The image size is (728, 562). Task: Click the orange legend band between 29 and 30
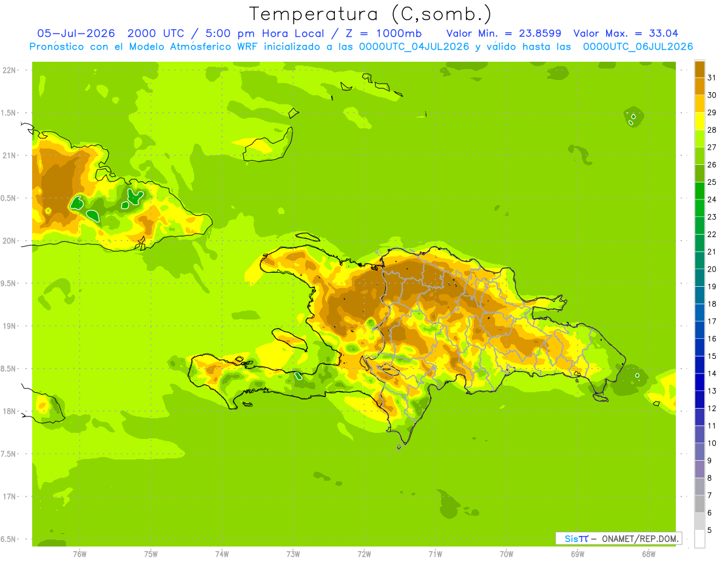click(699, 104)
